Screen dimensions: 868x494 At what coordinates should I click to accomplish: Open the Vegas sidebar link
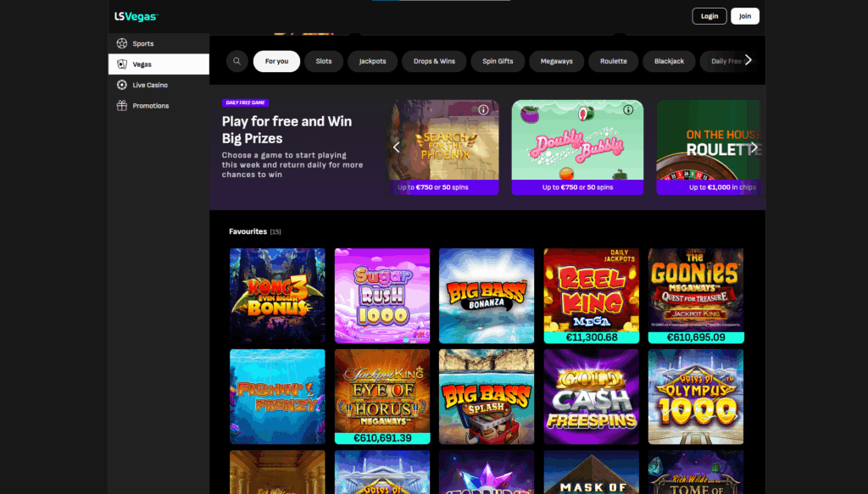(x=159, y=64)
